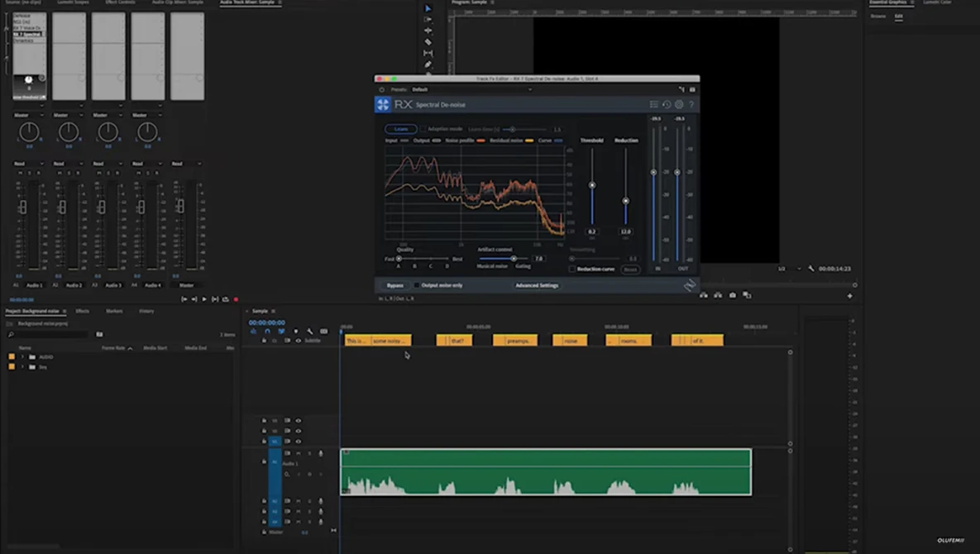Open the Edit tab in Essential Graphics
The width and height of the screenshot is (980, 554).
coord(898,17)
